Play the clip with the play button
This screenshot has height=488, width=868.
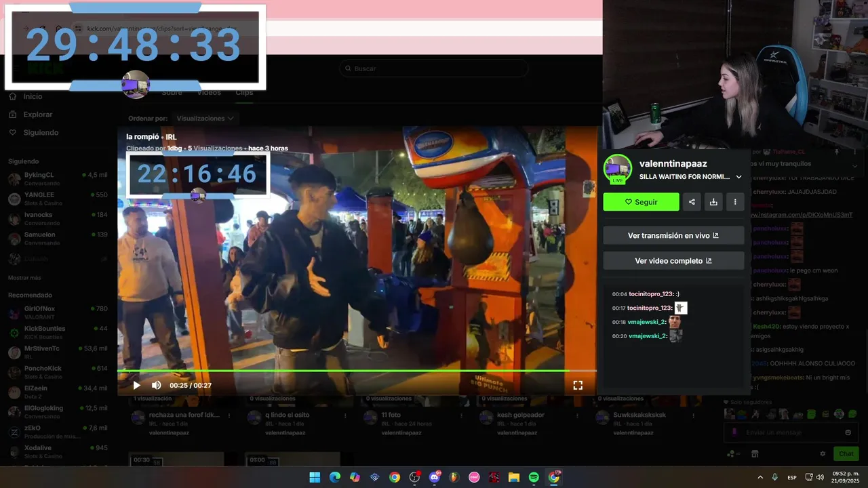[136, 385]
